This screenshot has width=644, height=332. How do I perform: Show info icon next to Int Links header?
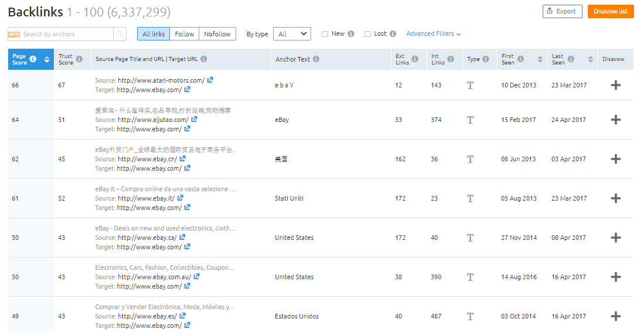(451, 59)
